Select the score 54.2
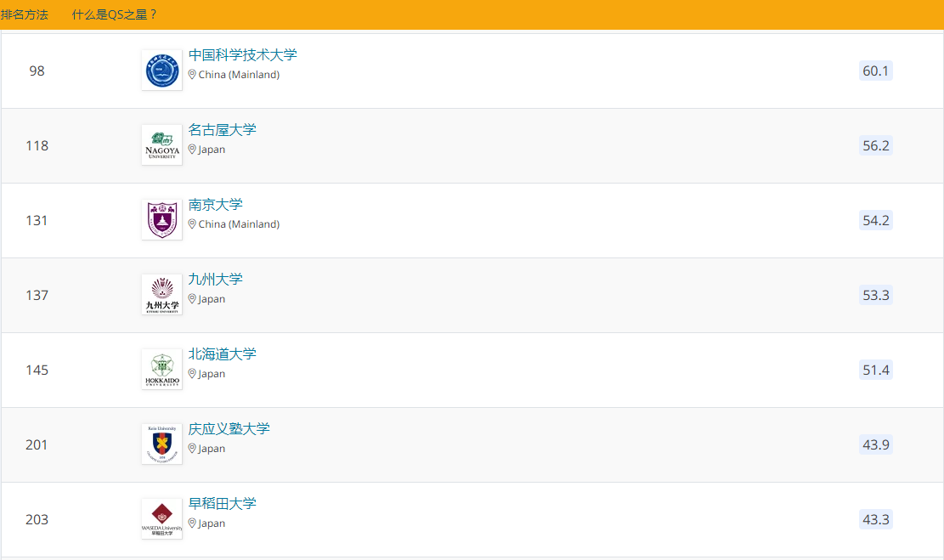 pos(875,220)
